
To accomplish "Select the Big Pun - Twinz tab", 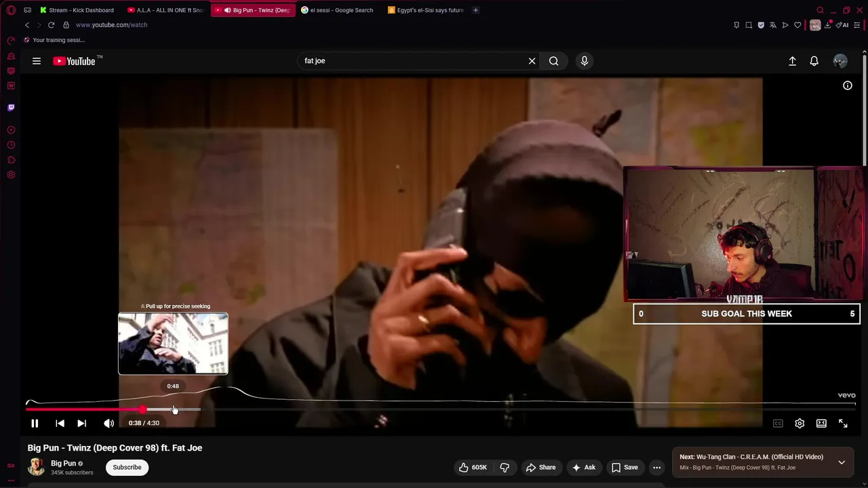I will (254, 10).
